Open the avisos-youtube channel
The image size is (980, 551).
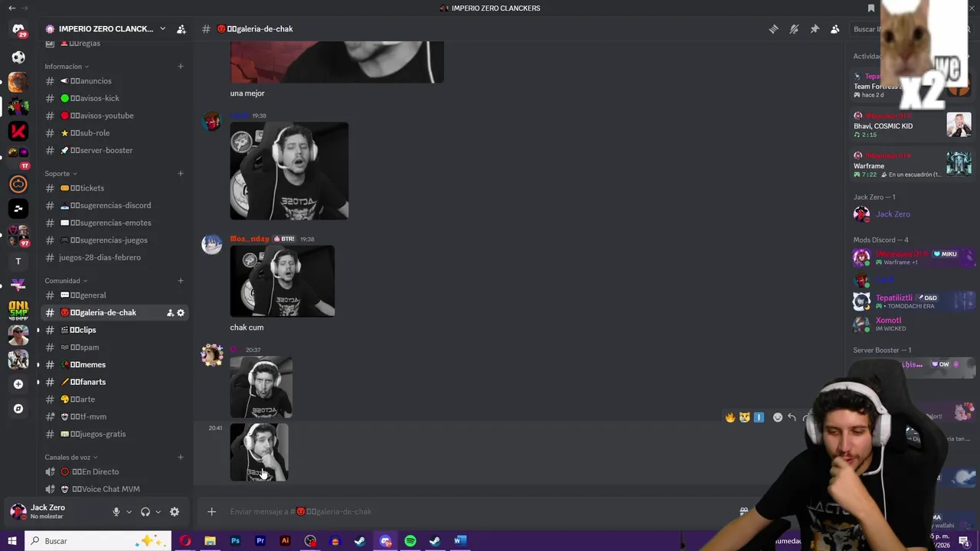pos(115,116)
